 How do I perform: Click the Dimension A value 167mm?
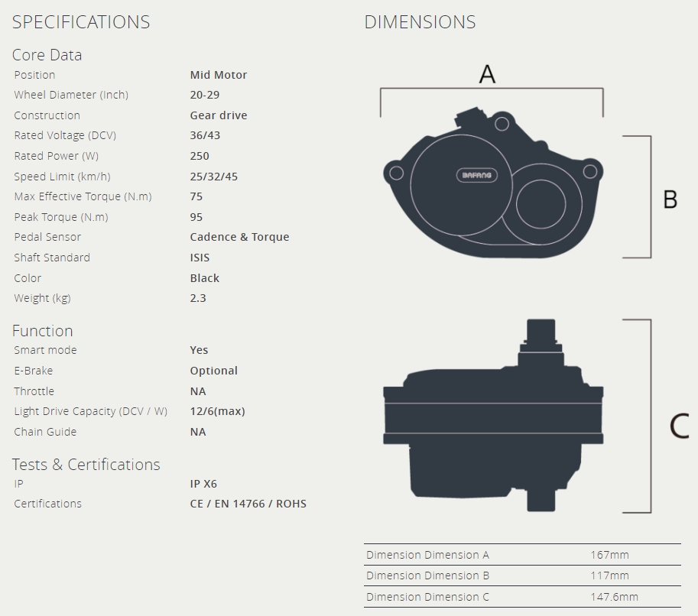(609, 555)
